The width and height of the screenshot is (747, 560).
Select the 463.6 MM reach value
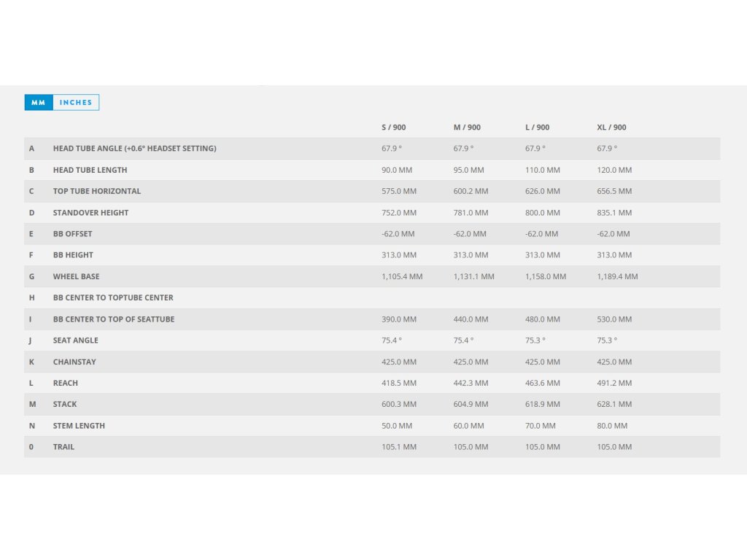coord(543,383)
